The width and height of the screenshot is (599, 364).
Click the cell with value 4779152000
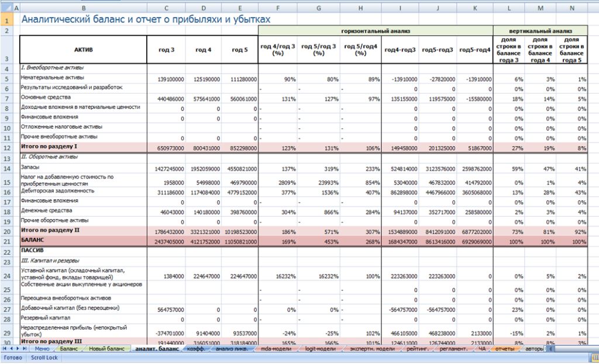pyautogui.click(x=240, y=192)
